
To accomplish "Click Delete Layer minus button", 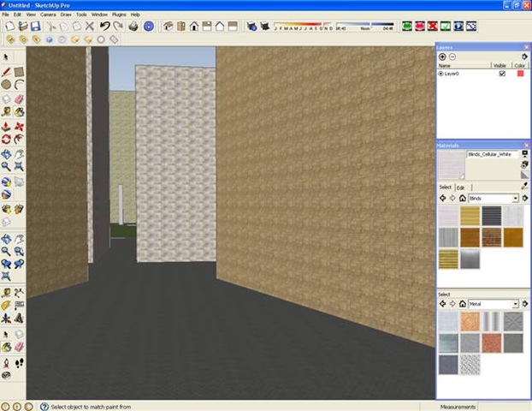I will (452, 57).
